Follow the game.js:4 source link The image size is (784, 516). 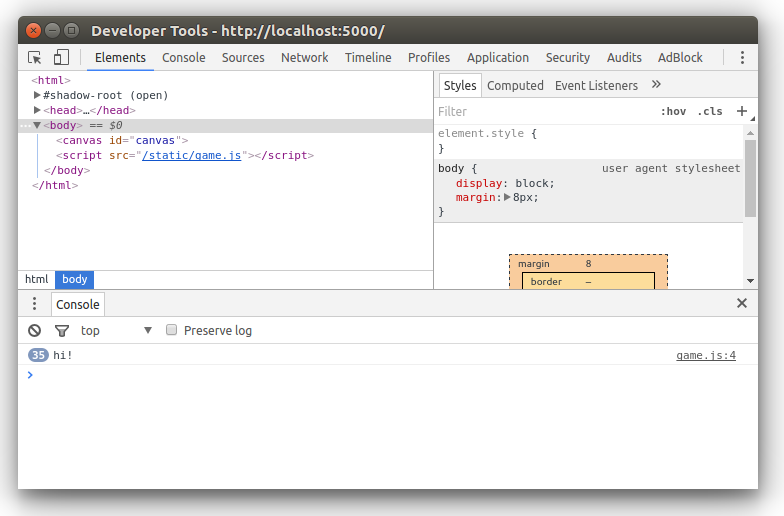[706, 356]
